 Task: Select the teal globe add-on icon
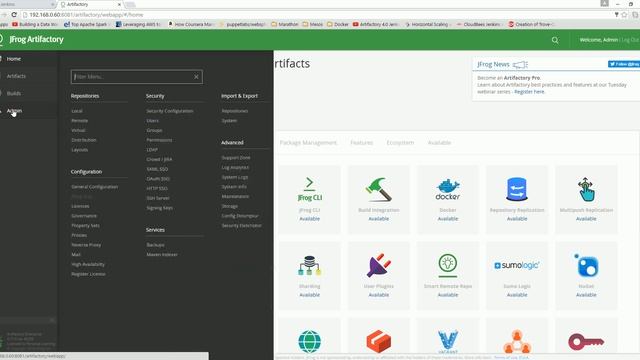pos(309,342)
